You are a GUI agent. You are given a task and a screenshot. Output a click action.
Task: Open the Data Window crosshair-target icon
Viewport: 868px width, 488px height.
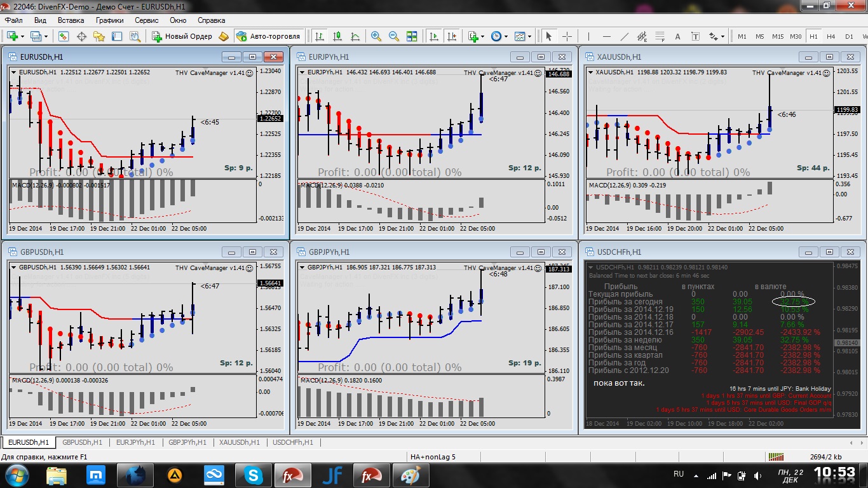81,36
